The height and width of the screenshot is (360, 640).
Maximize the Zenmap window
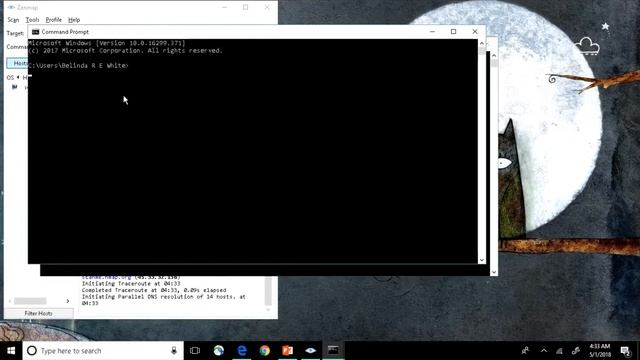245,7
